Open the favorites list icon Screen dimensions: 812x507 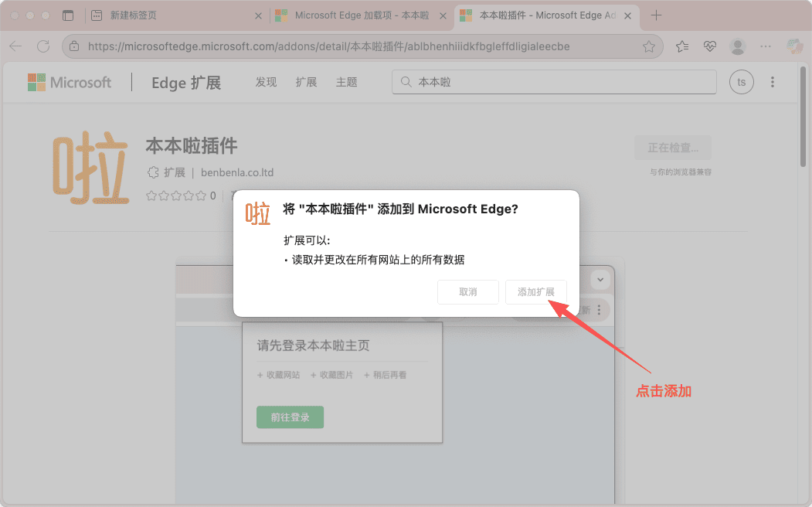click(682, 46)
